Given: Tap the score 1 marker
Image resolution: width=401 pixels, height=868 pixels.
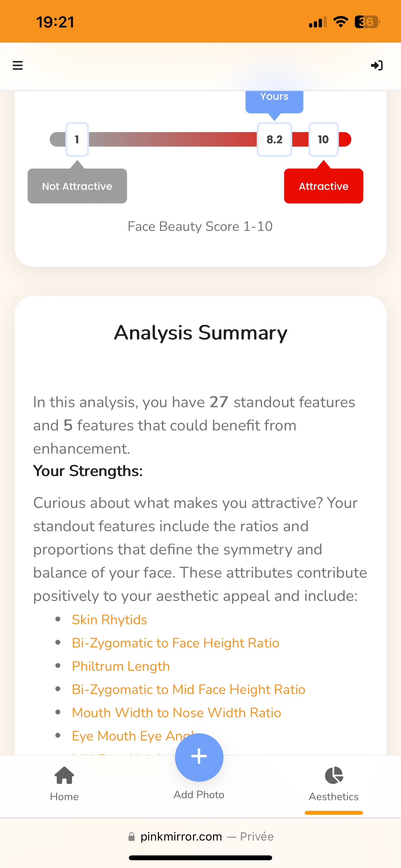Looking at the screenshot, I should point(77,139).
